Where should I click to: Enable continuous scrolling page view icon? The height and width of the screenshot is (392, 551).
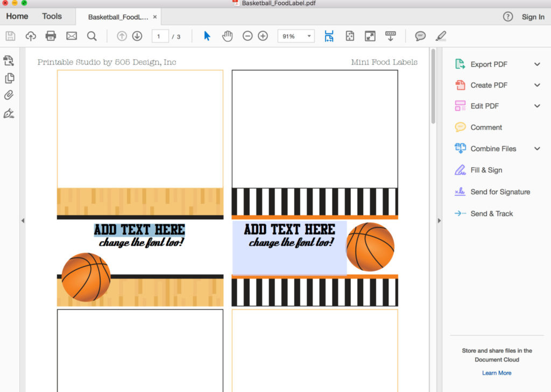(x=390, y=36)
